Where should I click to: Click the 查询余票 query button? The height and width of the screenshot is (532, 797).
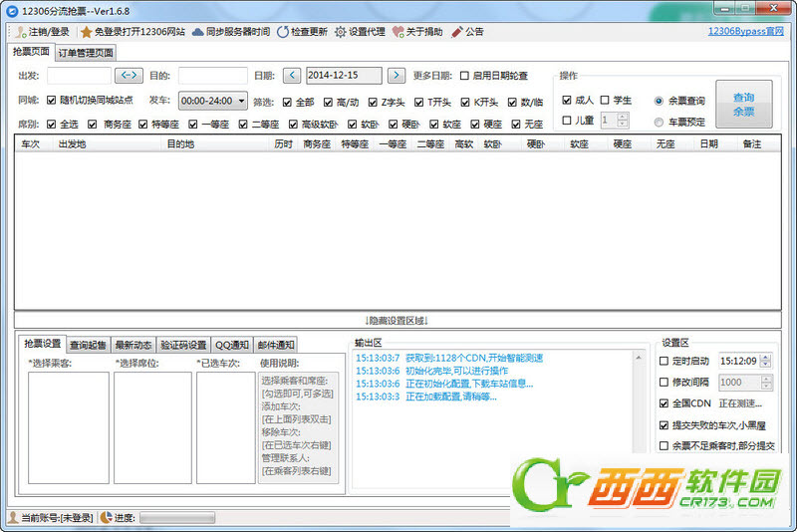(x=743, y=105)
